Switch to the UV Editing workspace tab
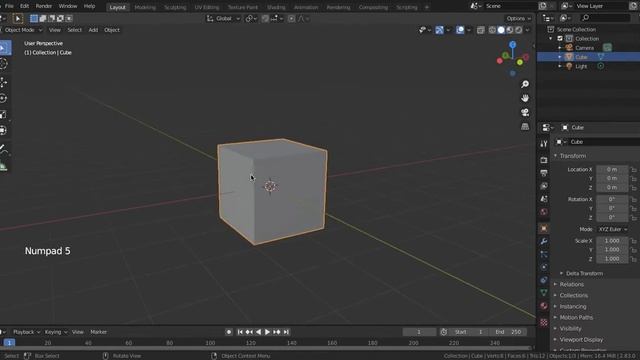Image resolution: width=640 pixels, height=360 pixels. (207, 7)
